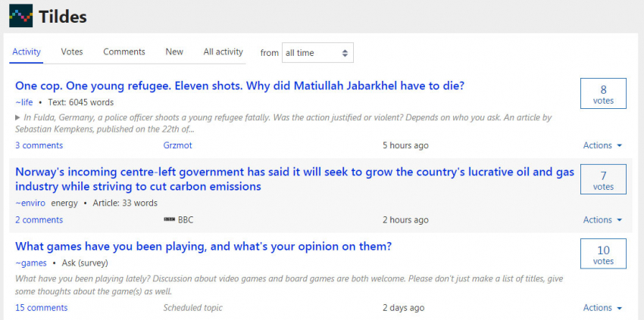Open the All activity tab
The height and width of the screenshot is (320, 644).
[223, 52]
